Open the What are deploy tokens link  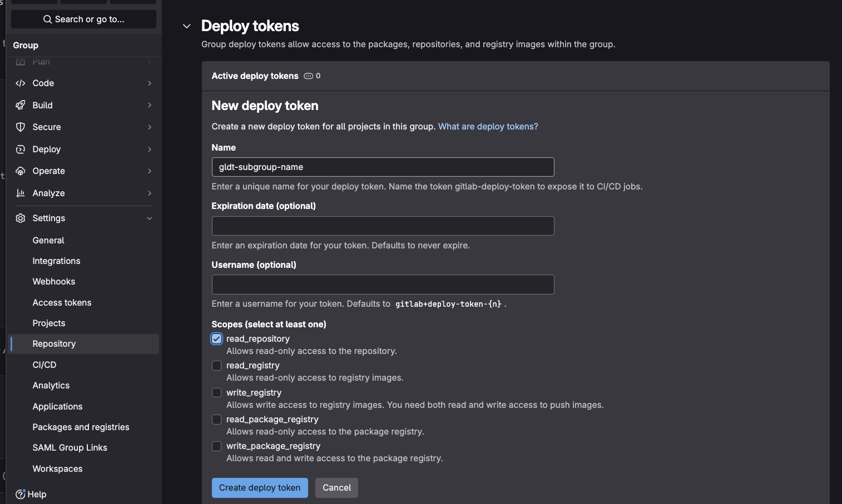click(x=488, y=126)
